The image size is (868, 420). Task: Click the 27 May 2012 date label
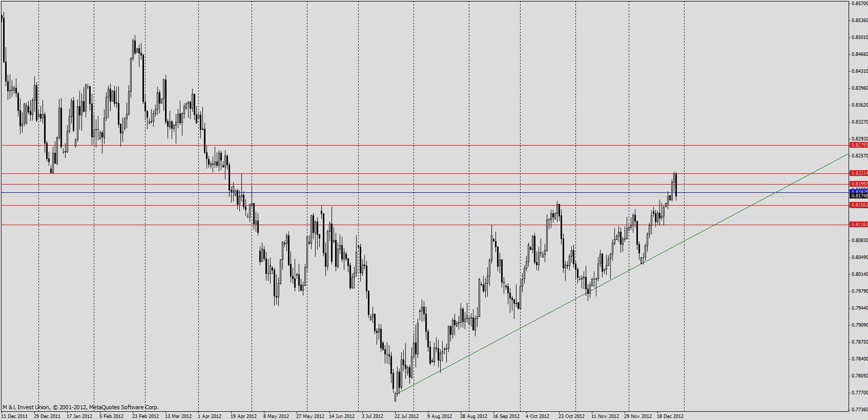click(x=310, y=416)
